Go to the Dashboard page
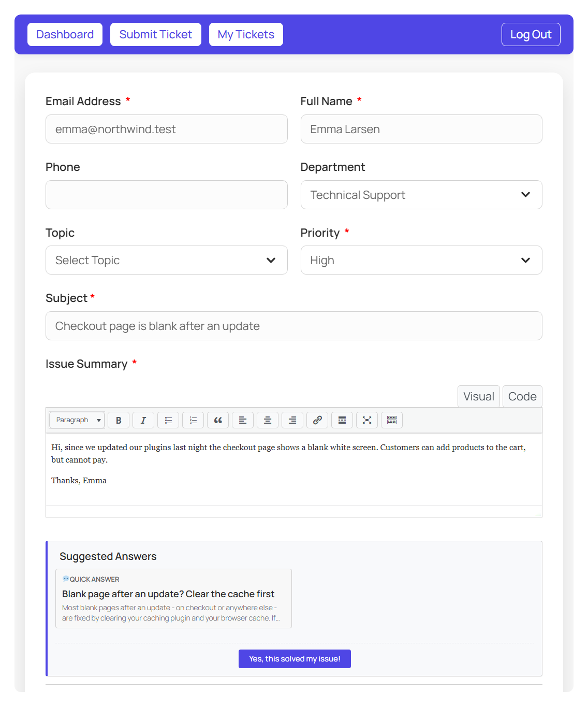This screenshot has width=588, height=706. pyautogui.click(x=65, y=35)
